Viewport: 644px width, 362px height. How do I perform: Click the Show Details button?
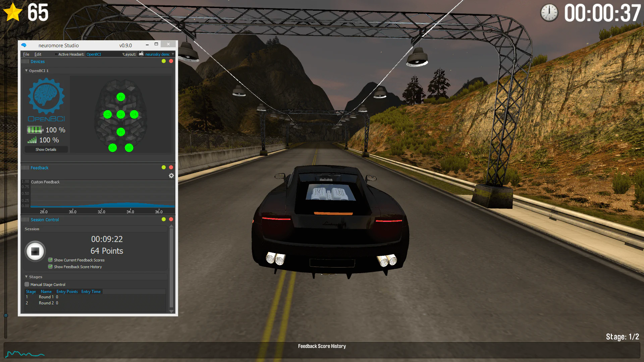click(46, 149)
